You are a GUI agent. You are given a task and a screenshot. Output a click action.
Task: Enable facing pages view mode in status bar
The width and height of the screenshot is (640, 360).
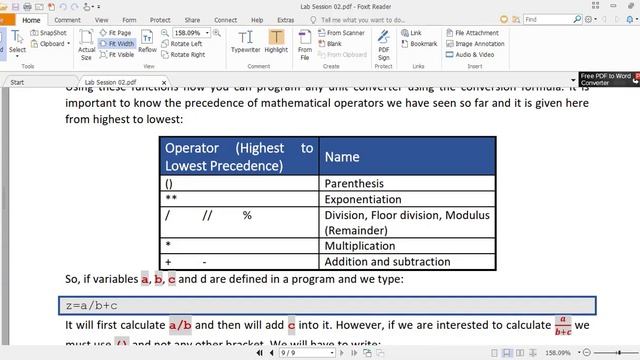click(x=520, y=353)
